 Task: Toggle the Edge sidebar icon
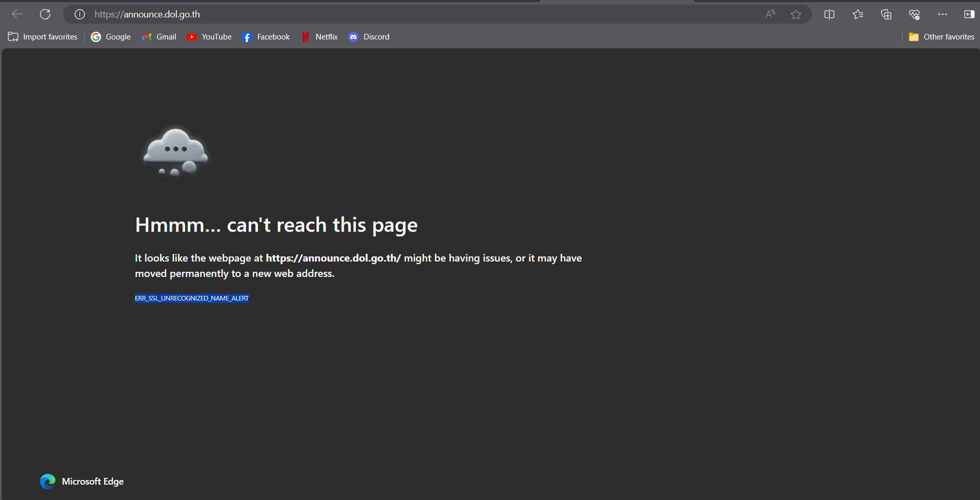pos(969,14)
